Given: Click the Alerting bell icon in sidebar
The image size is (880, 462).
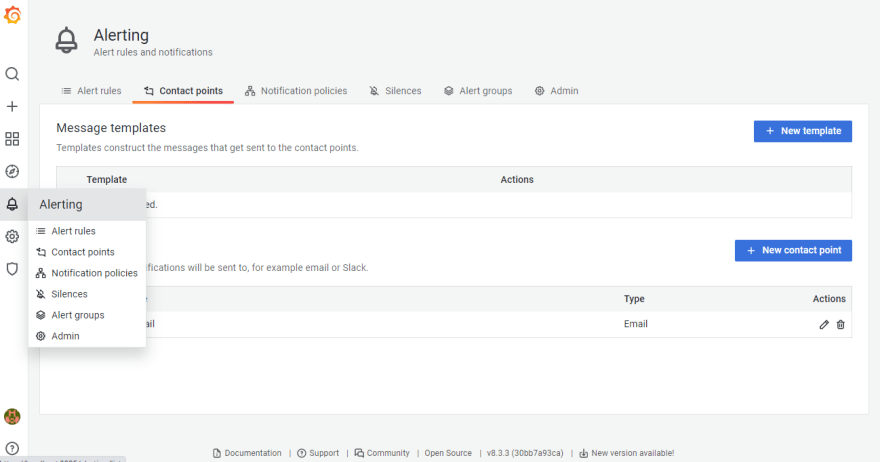Looking at the screenshot, I should (x=12, y=204).
